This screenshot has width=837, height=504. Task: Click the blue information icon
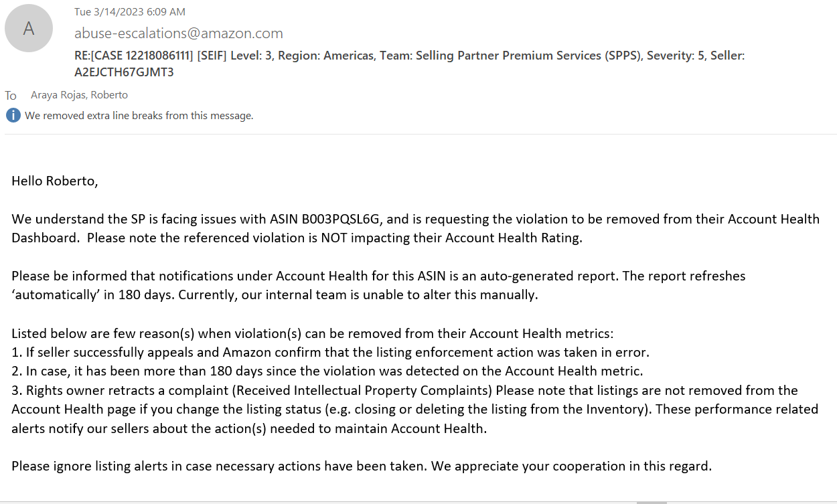click(x=13, y=115)
